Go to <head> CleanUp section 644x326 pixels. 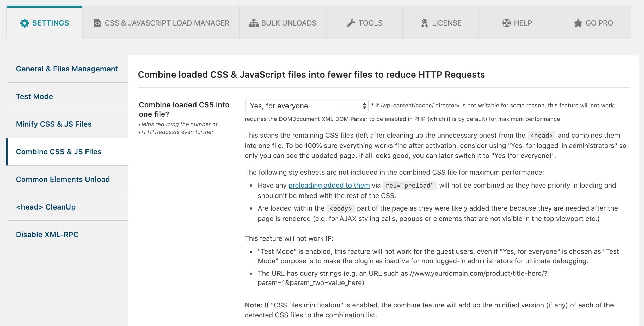[46, 207]
